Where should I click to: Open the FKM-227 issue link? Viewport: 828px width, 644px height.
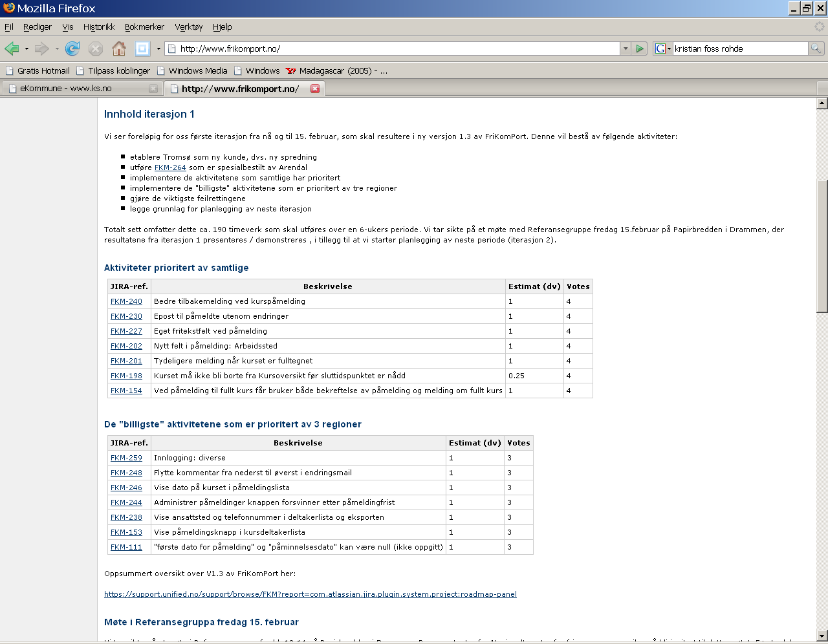point(126,331)
